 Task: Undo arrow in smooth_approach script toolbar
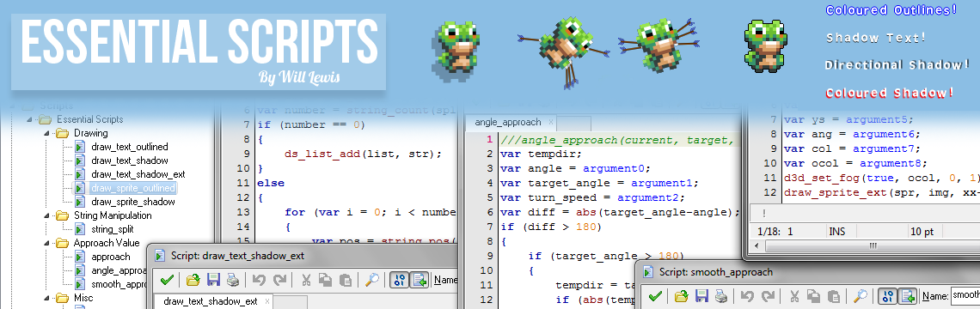tap(747, 295)
